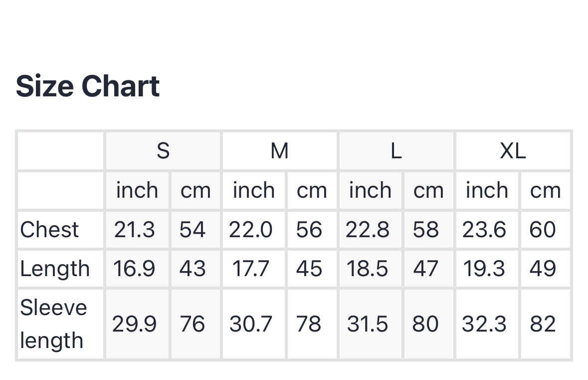Screen dimensions: 588x380
Task: Select the XL size column header
Action: [513, 151]
